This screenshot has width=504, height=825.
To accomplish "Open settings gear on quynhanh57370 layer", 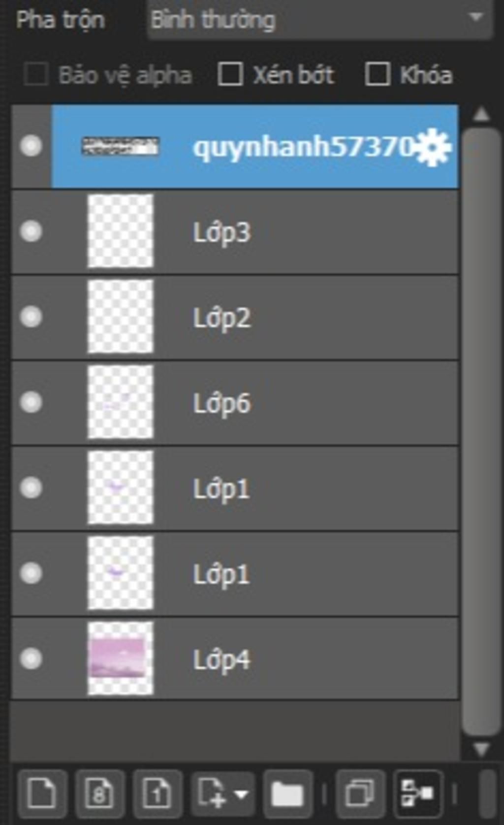I will pos(433,147).
